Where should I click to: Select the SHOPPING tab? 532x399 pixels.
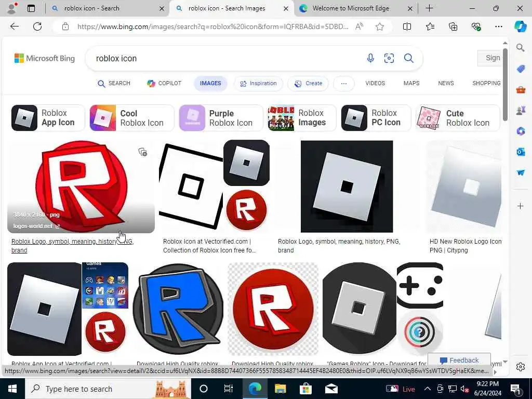point(486,84)
